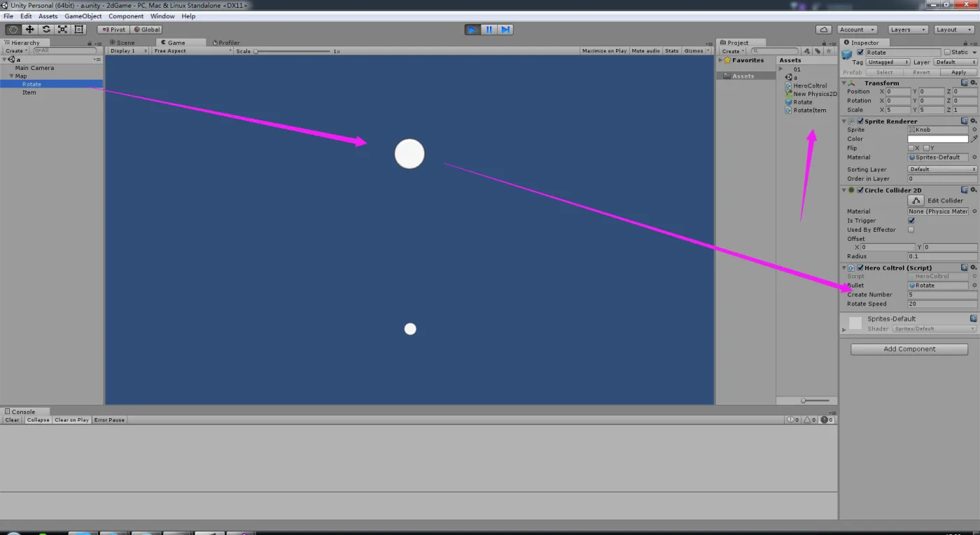Check the Used By Effector checkbox

[911, 230]
